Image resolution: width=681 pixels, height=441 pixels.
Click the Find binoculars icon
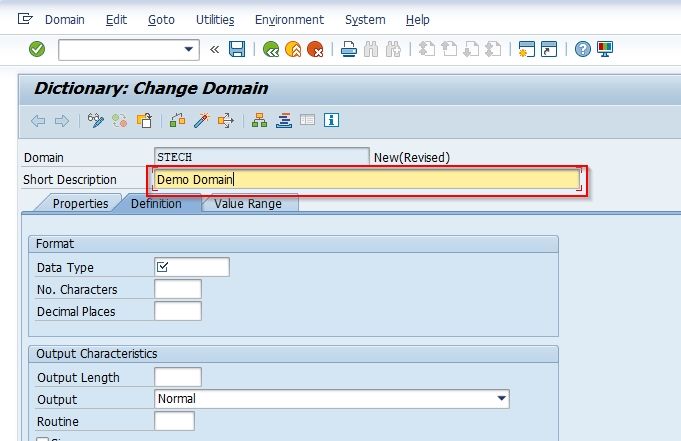point(371,49)
